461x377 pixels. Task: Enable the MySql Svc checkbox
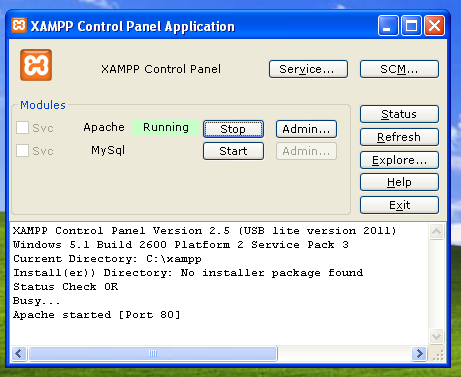[22, 150]
